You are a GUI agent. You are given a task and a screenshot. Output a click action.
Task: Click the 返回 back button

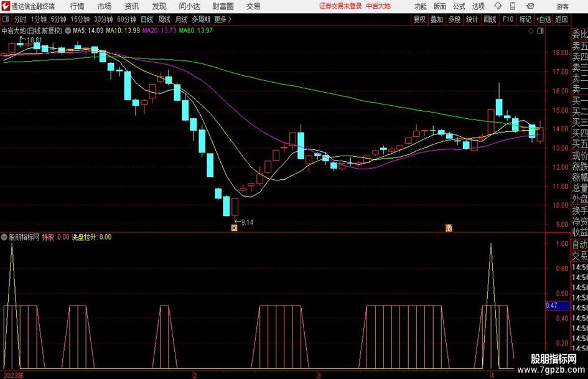(561, 19)
